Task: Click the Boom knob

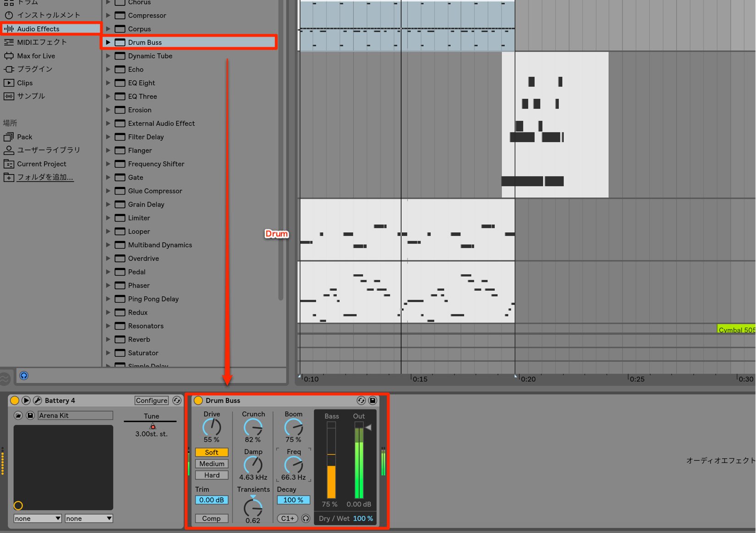Action: [294, 428]
